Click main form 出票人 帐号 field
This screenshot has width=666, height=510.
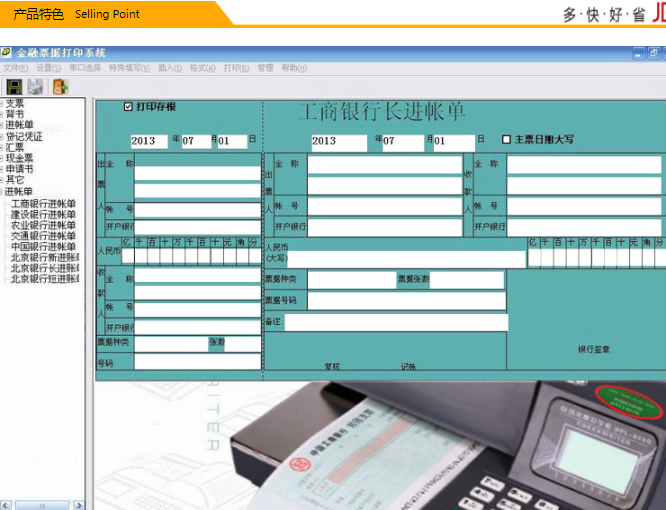385,206
